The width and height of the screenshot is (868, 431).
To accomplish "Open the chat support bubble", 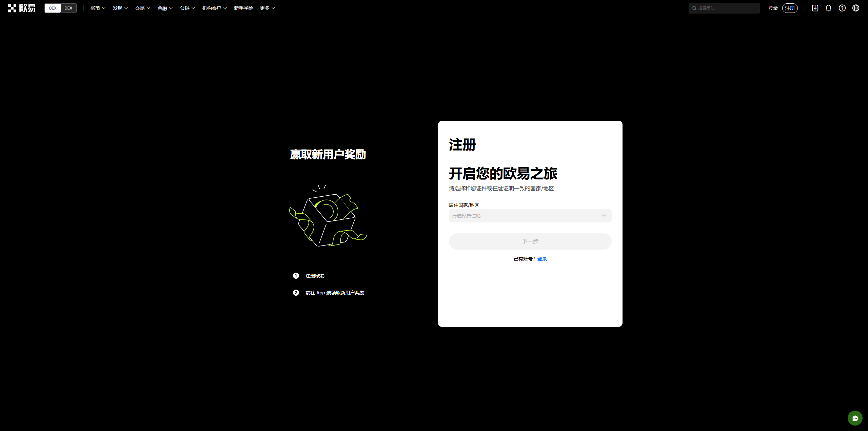I will (x=855, y=418).
